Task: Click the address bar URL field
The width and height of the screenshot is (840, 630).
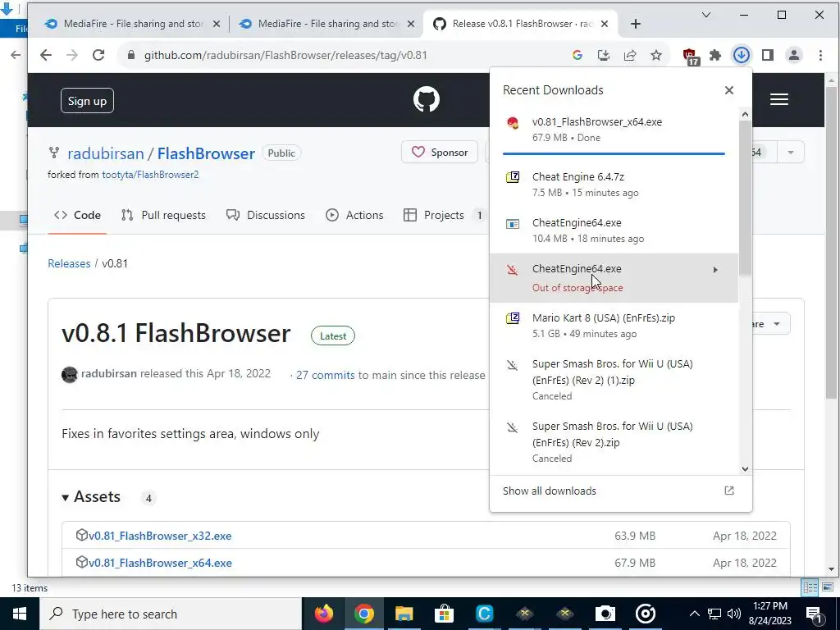Action: (343, 55)
